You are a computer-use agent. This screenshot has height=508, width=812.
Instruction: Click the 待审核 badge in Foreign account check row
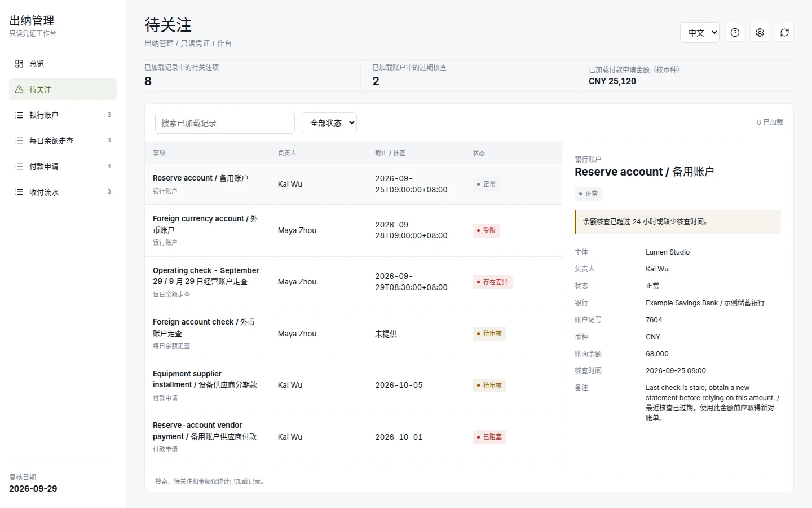click(x=489, y=334)
